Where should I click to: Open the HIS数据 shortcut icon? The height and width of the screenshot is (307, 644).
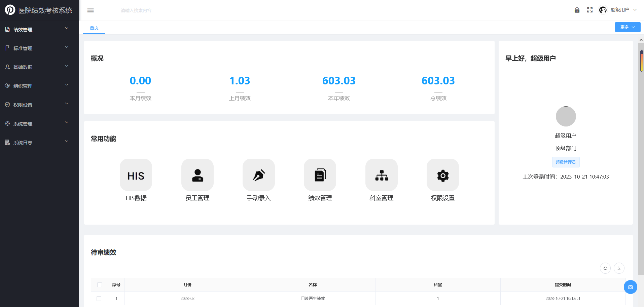(136, 175)
